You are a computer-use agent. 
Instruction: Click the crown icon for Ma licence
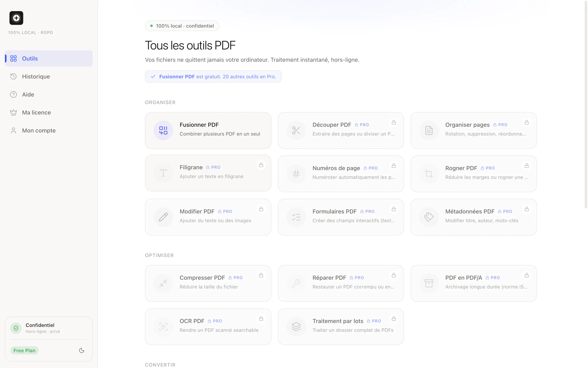click(x=13, y=112)
